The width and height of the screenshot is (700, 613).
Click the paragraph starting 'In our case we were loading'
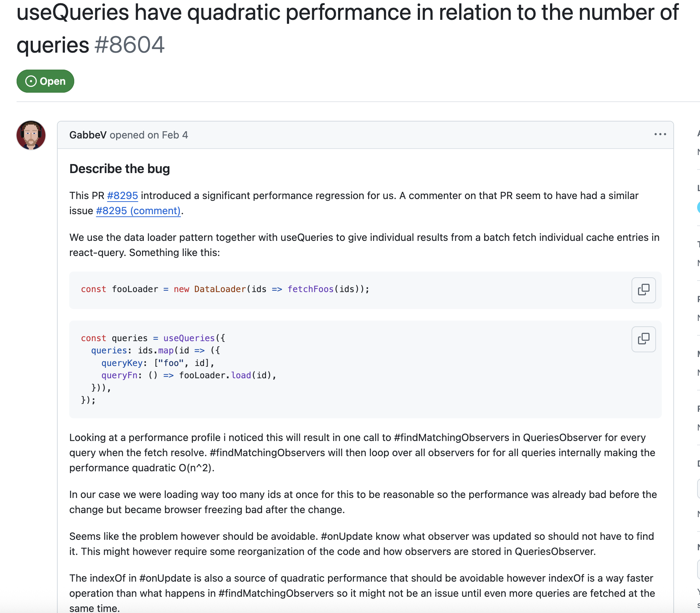(363, 502)
